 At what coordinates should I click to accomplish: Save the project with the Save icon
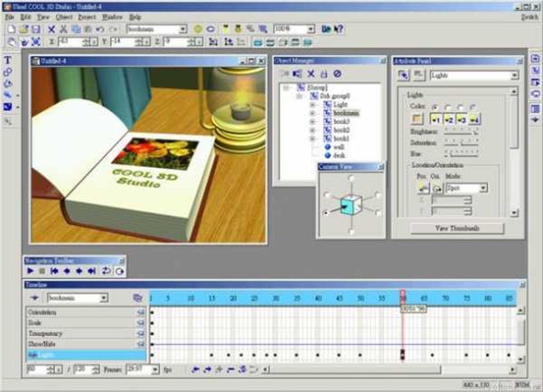[x=36, y=29]
